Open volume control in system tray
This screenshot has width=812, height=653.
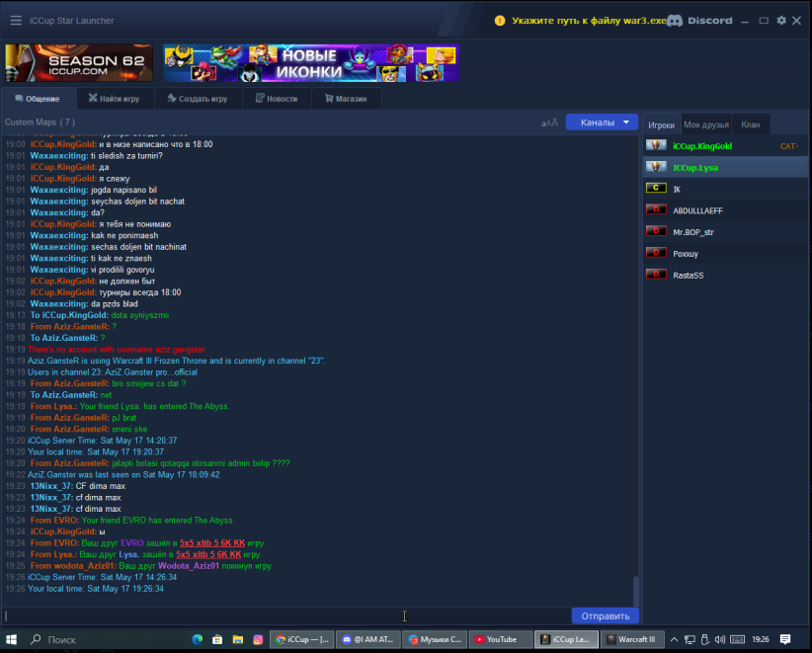[720, 639]
